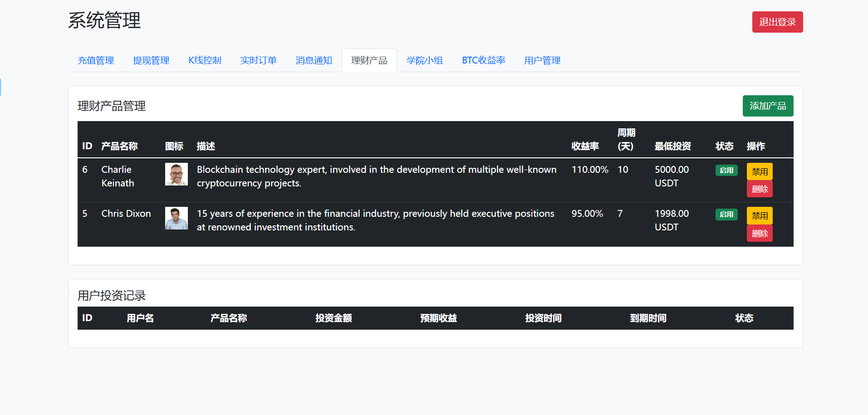Image resolution: width=868 pixels, height=415 pixels.
Task: Open the 充值管理 tab
Action: (x=96, y=60)
